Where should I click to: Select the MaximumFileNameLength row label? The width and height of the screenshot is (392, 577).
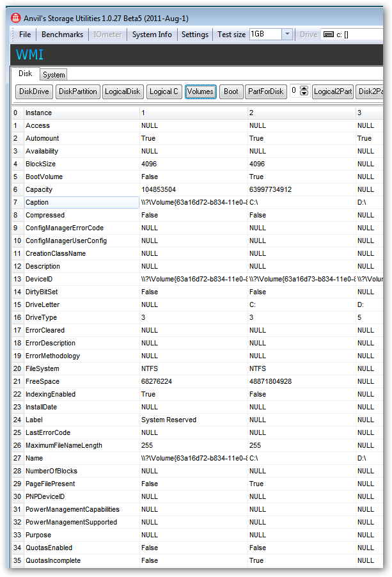[x=63, y=446]
